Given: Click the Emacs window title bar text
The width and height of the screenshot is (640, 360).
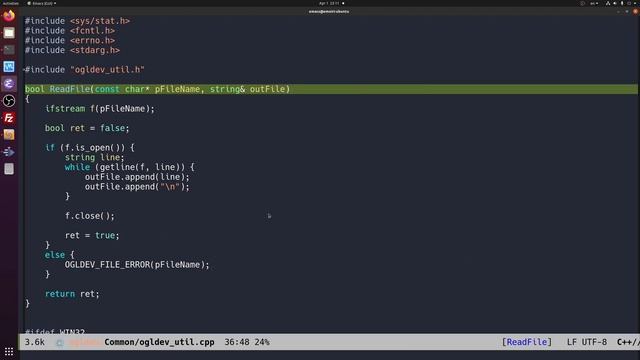Looking at the screenshot, I should 329,11.
